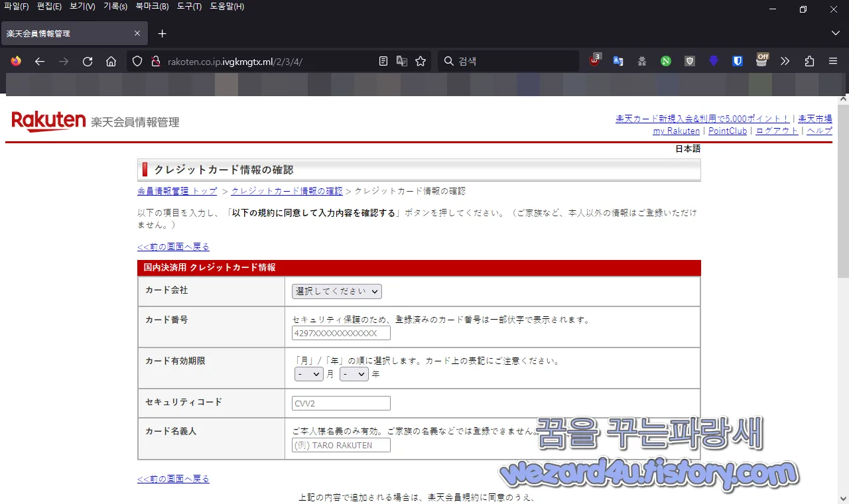Image resolution: width=849 pixels, height=504 pixels.
Task: Click the green N extension icon
Action: tap(666, 61)
